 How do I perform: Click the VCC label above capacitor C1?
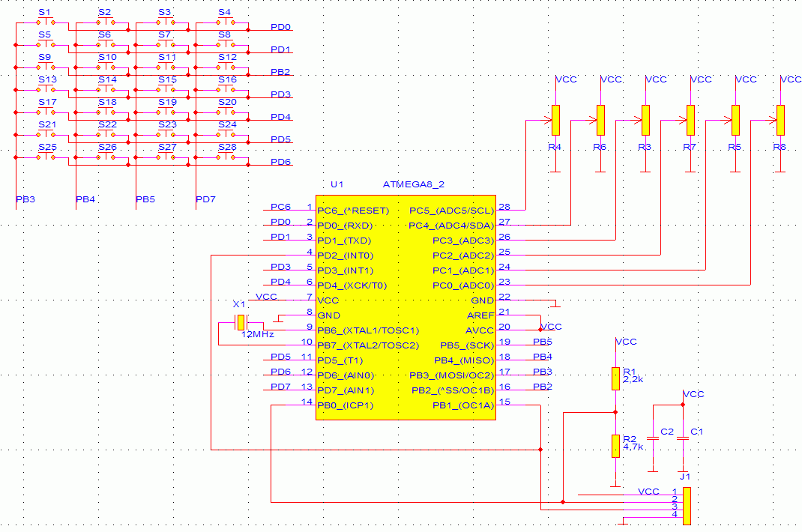point(693,394)
